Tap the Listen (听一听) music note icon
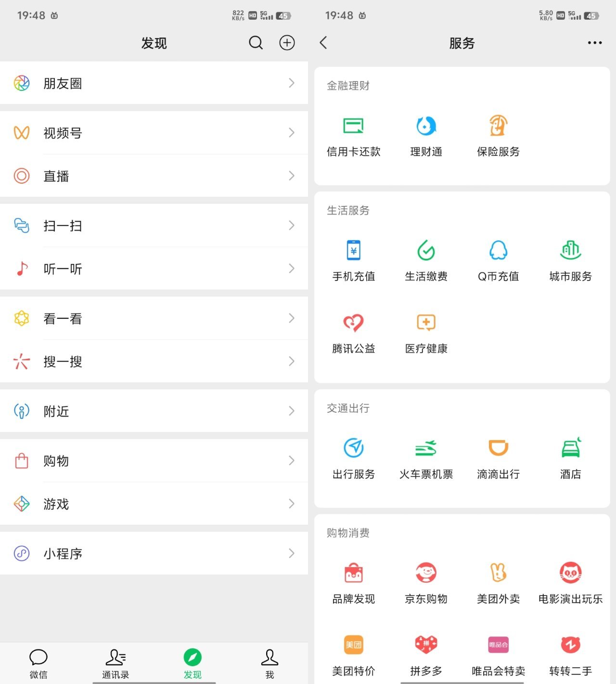This screenshot has width=616, height=684. tap(22, 268)
